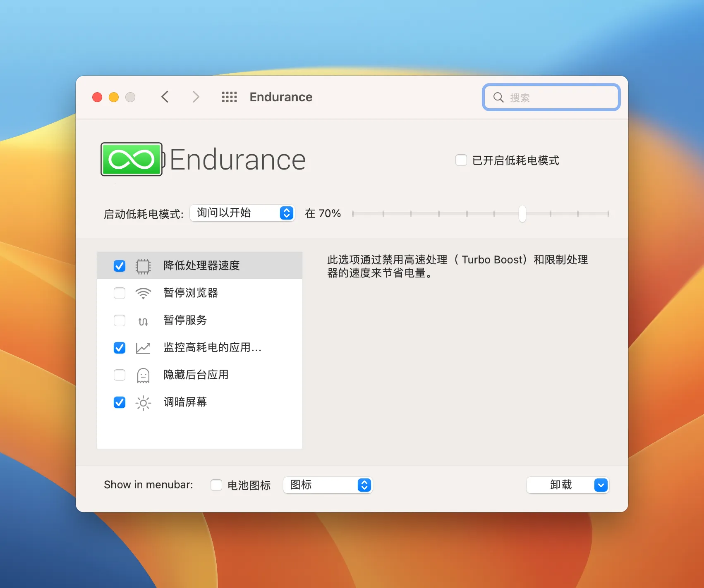Select the 调暗屏幕 row label
Image resolution: width=704 pixels, height=588 pixels.
[185, 402]
